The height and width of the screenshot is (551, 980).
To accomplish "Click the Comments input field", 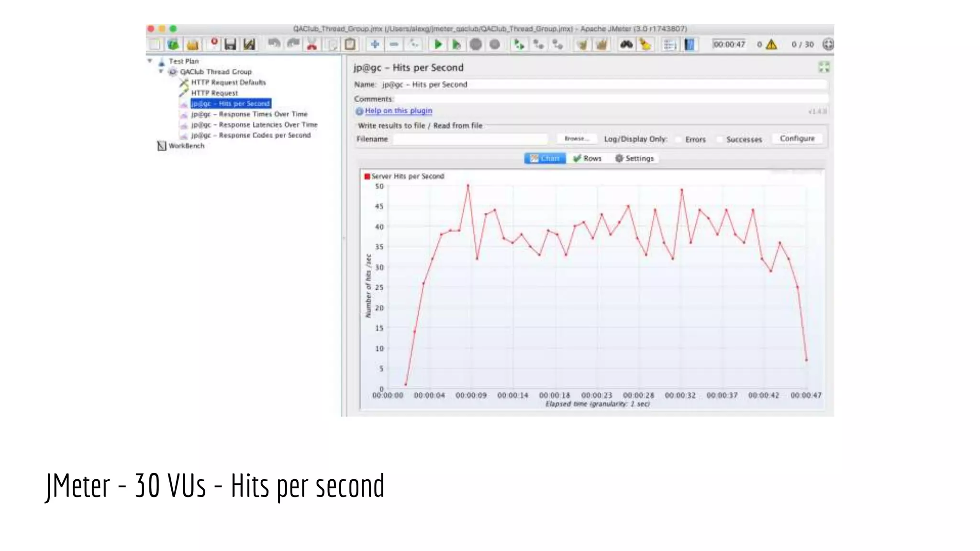I will click(x=611, y=99).
